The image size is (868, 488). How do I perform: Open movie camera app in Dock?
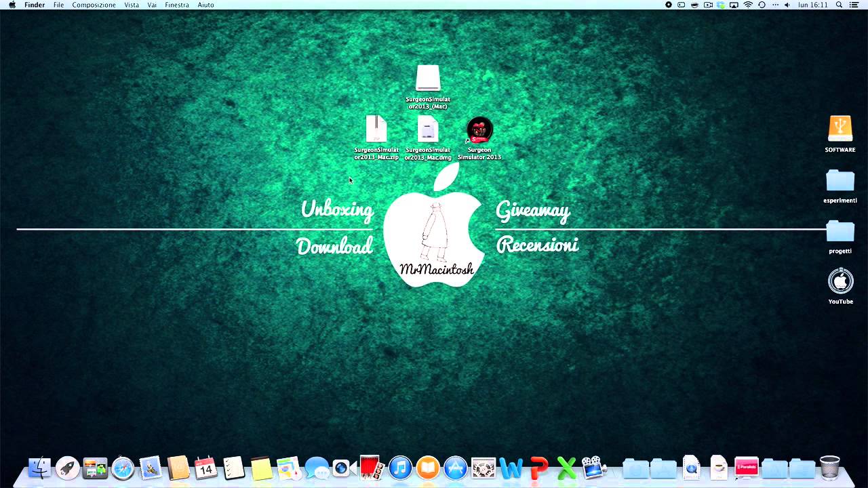(593, 467)
